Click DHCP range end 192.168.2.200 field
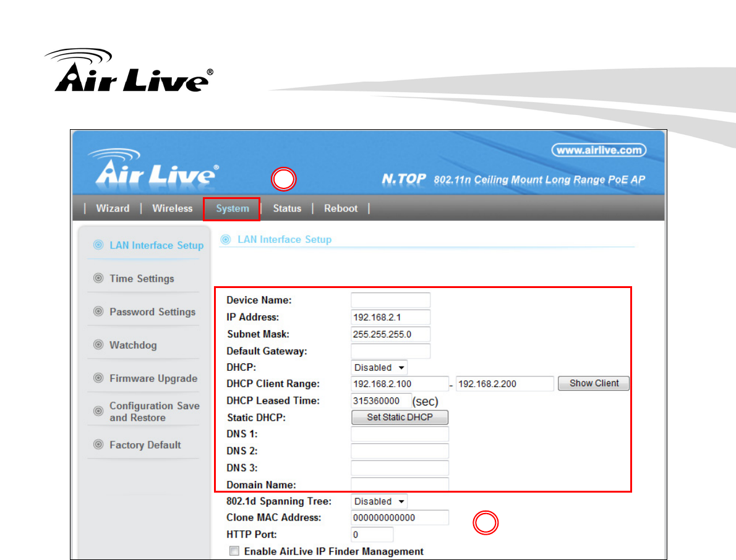Screen dimensions: 736x560 505,384
